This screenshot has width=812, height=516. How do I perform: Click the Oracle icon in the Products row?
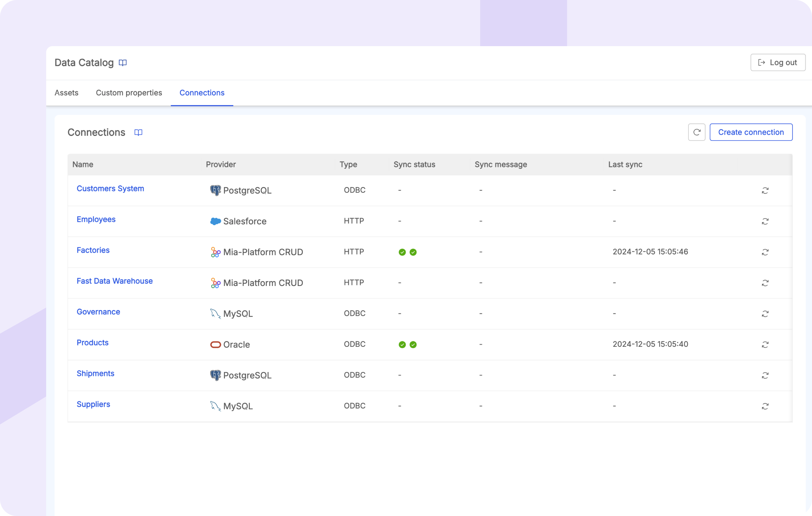coord(215,344)
